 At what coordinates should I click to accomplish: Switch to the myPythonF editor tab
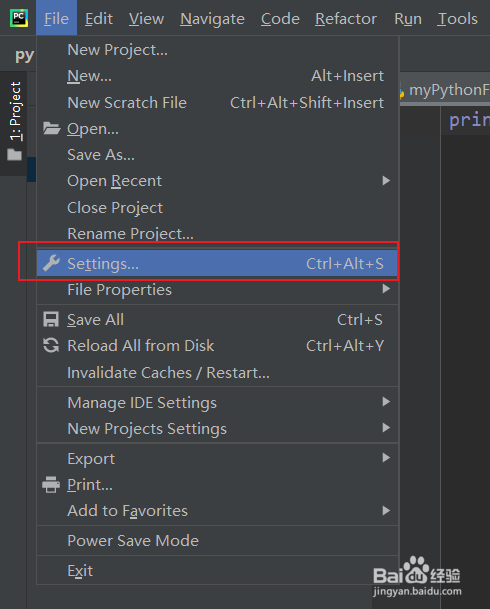[x=445, y=90]
